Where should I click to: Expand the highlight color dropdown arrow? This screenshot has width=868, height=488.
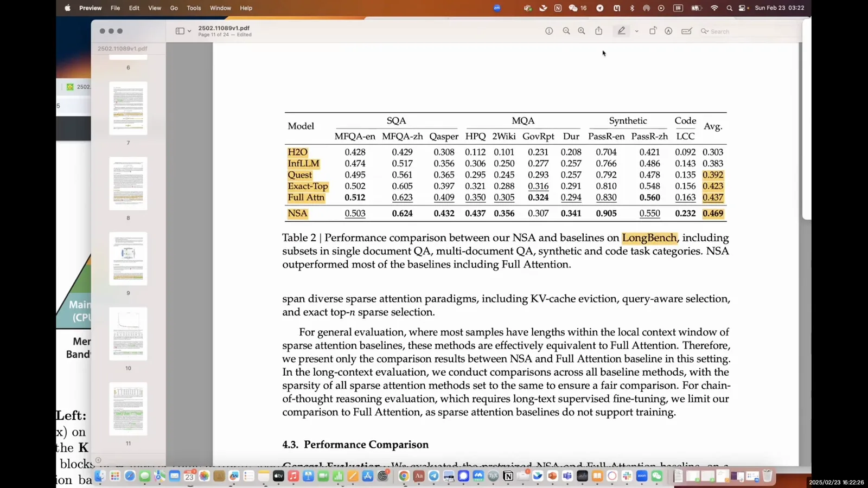tap(636, 31)
